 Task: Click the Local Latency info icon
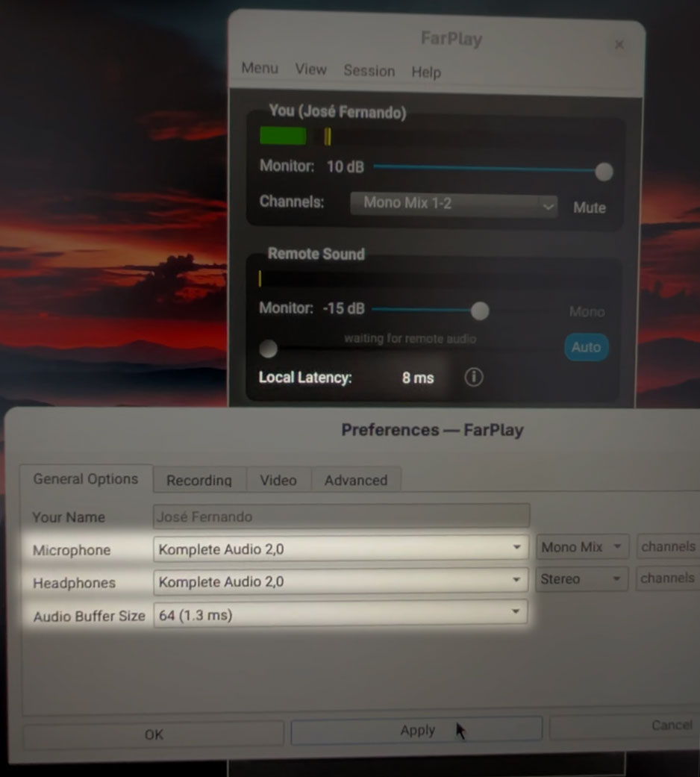tap(474, 378)
